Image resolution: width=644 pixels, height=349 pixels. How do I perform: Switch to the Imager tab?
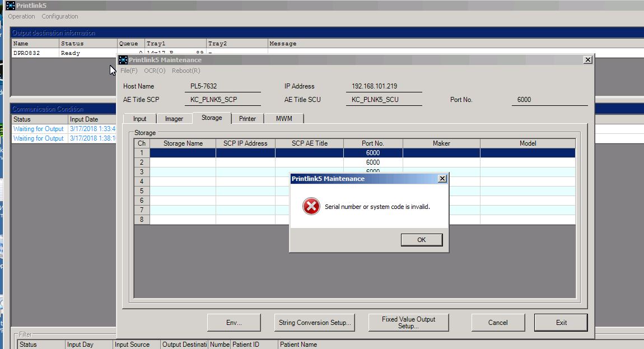[x=174, y=119]
